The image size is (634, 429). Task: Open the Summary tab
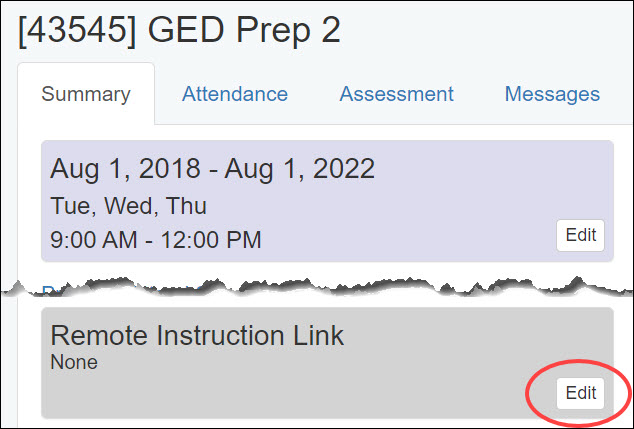[85, 94]
